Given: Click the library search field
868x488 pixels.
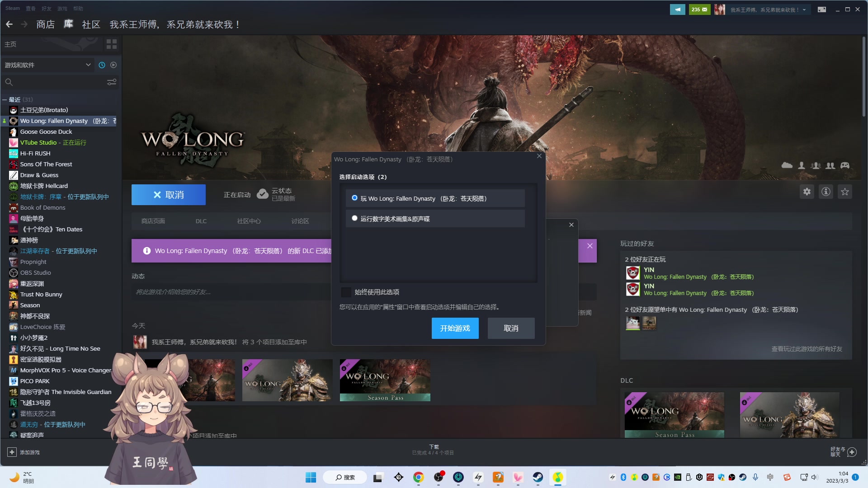Looking at the screenshot, I should click(x=54, y=82).
